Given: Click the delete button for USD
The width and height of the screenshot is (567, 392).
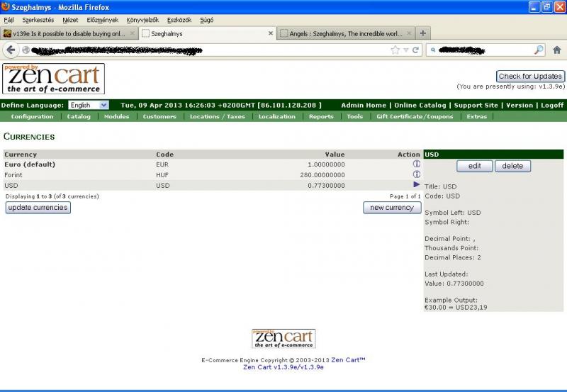Looking at the screenshot, I should (x=512, y=166).
